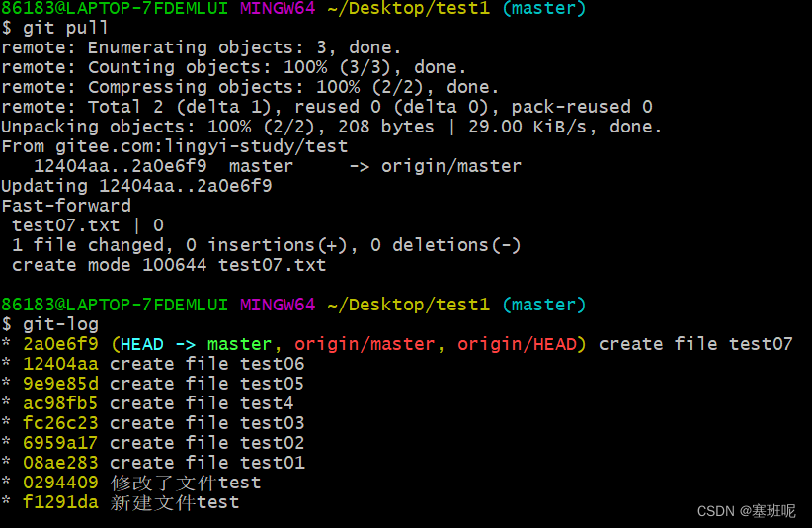Image resolution: width=812 pixels, height=528 pixels.
Task: Click the 'git pull' command text
Action: pyautogui.click(x=65, y=28)
